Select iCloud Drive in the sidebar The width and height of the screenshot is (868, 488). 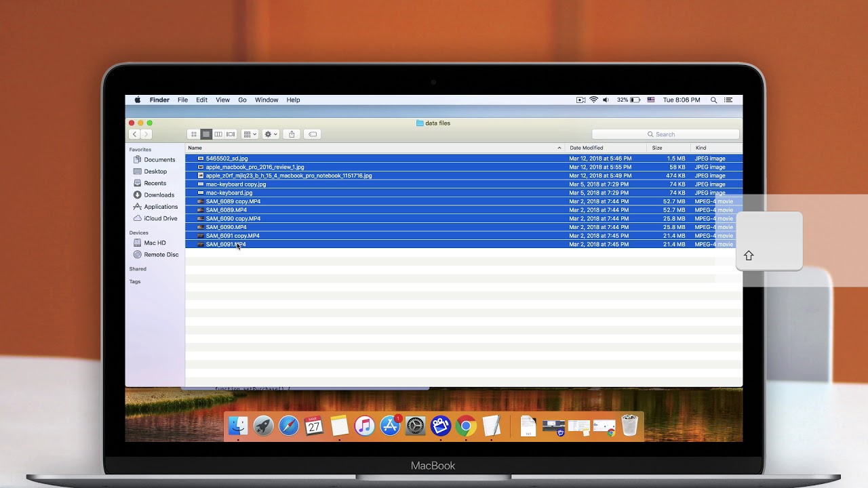(x=160, y=218)
